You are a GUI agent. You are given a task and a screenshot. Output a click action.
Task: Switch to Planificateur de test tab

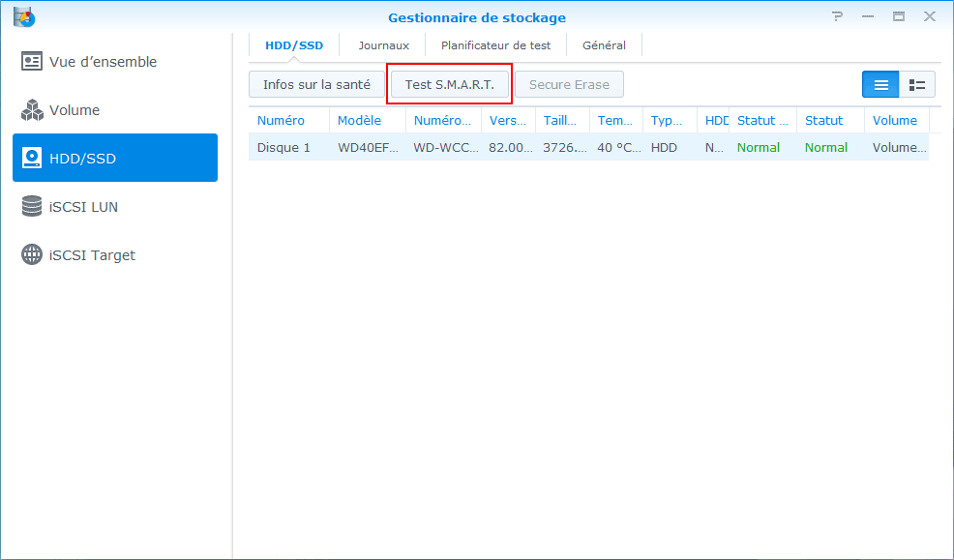pyautogui.click(x=495, y=45)
